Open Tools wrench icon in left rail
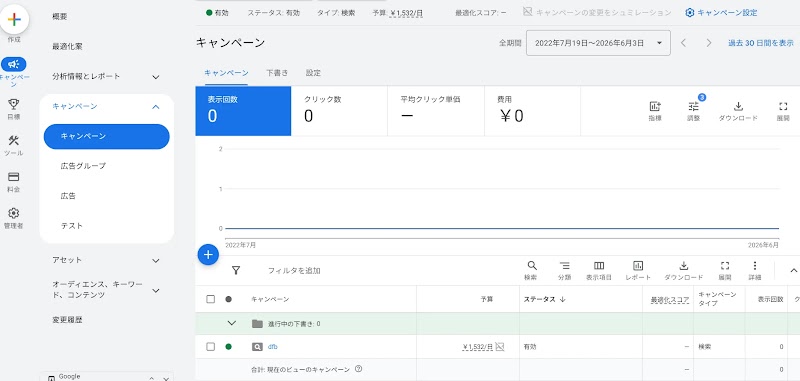Screen dimensions: 800x381 click(x=14, y=141)
